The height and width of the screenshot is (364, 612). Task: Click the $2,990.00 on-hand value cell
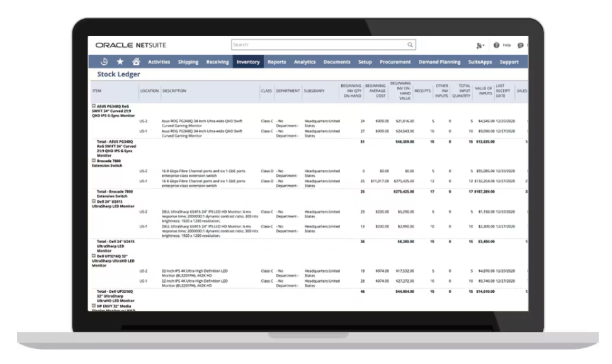[406, 227]
